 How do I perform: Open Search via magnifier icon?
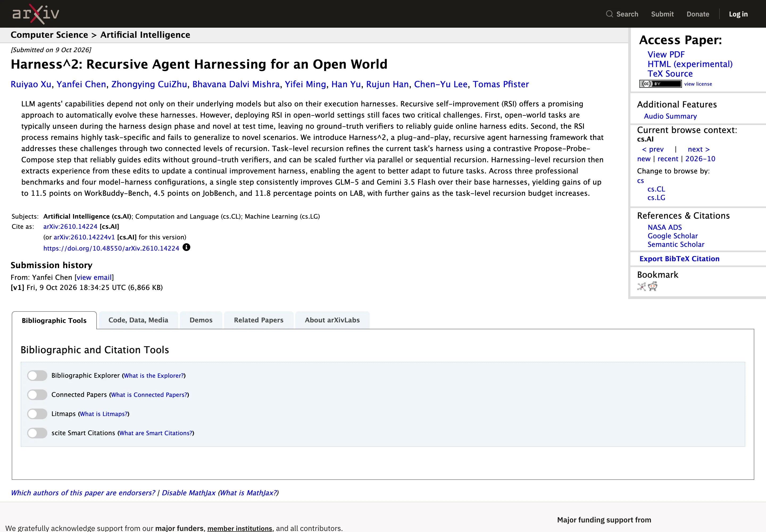click(609, 14)
